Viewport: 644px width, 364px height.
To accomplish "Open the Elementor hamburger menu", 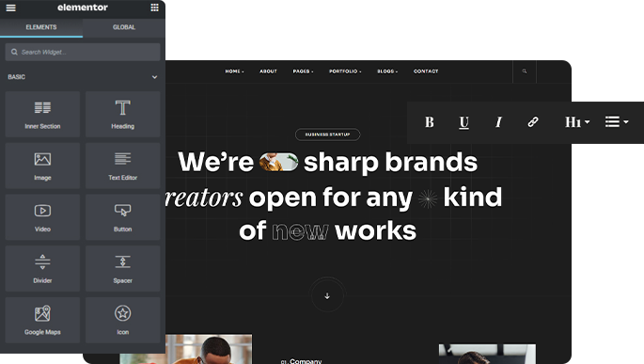I will pyautogui.click(x=10, y=8).
